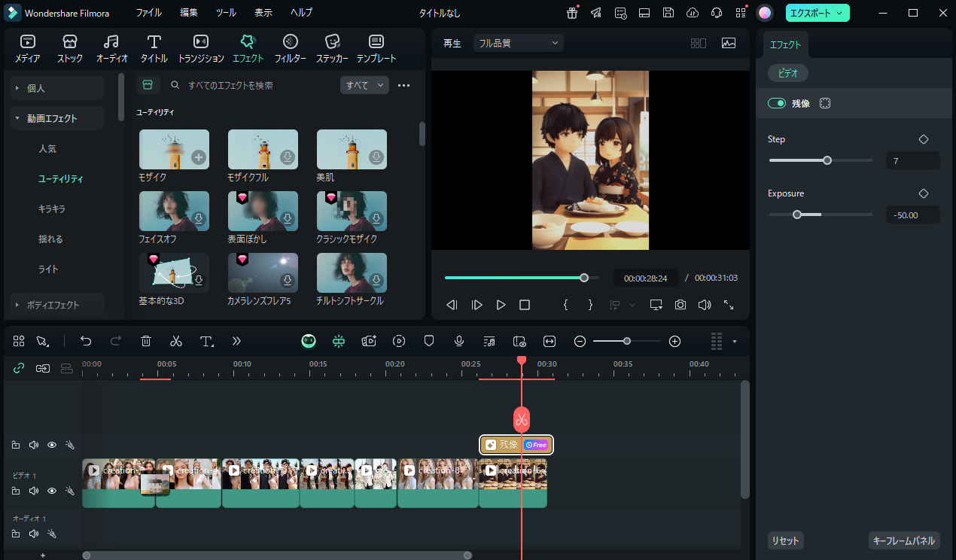This screenshot has height=560, width=956.
Task: Lock the ビデオ 1 track
Action: click(16, 491)
